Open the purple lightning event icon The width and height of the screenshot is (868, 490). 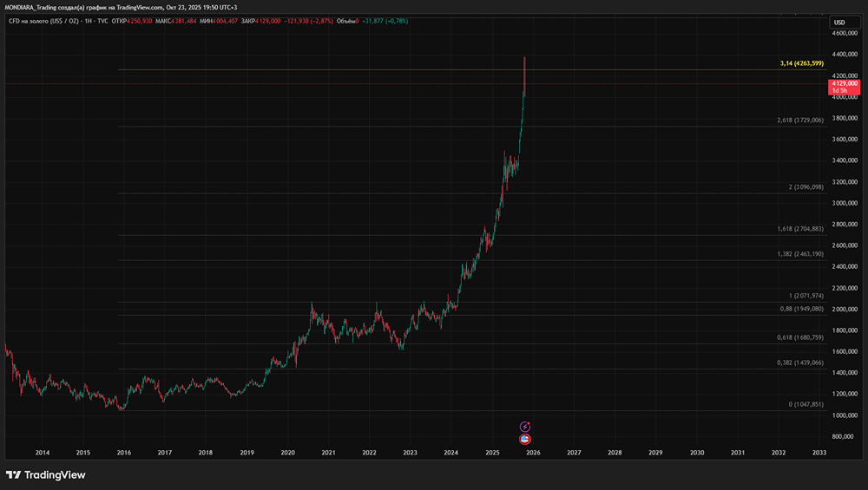coord(525,427)
